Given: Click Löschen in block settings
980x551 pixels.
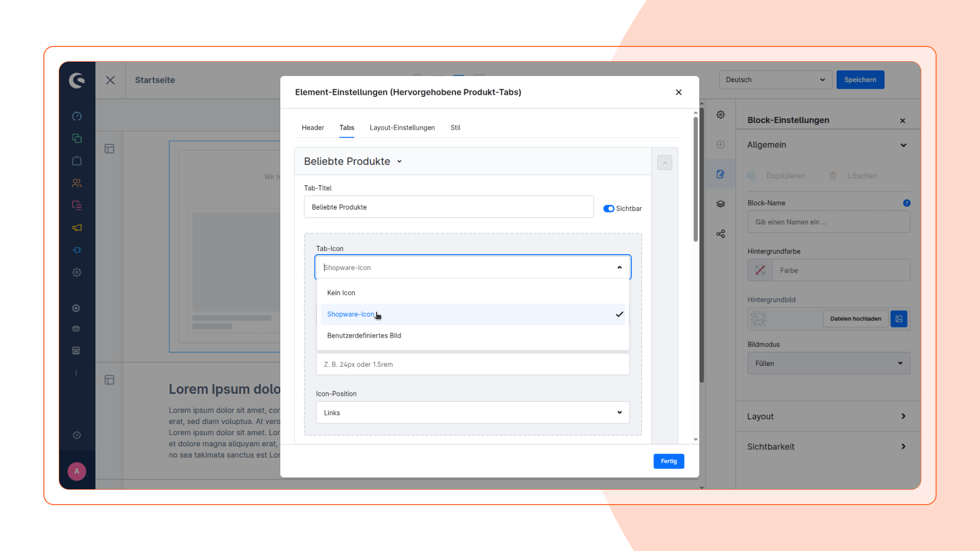Looking at the screenshot, I should (x=853, y=176).
